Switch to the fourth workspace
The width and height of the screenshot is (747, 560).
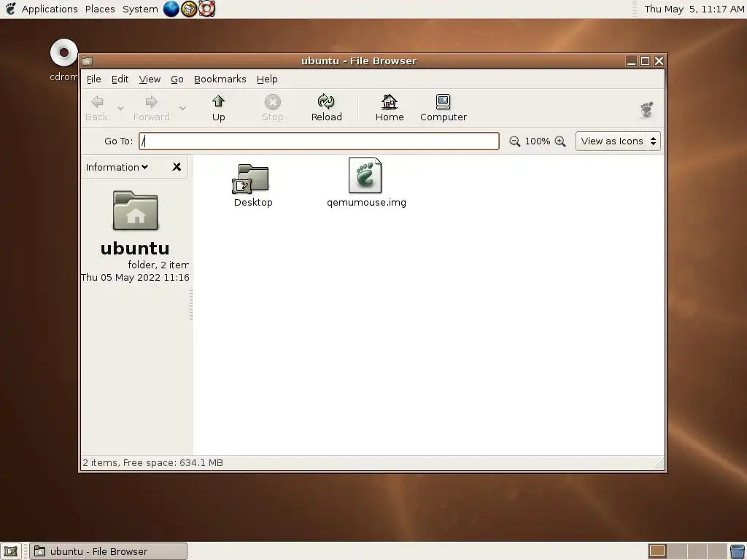(716, 551)
